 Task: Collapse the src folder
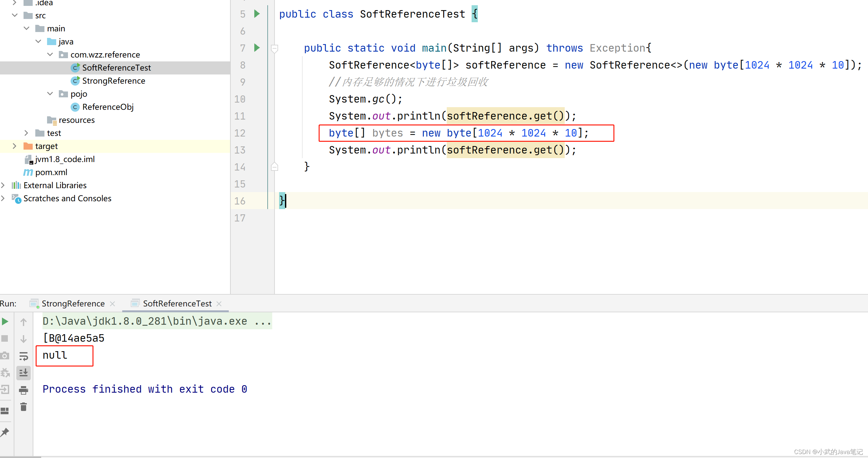click(14, 15)
